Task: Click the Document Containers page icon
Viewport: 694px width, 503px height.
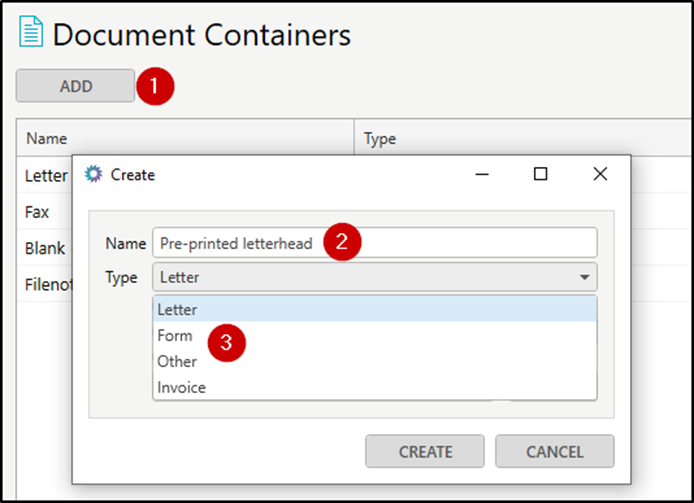Action: pos(31,34)
